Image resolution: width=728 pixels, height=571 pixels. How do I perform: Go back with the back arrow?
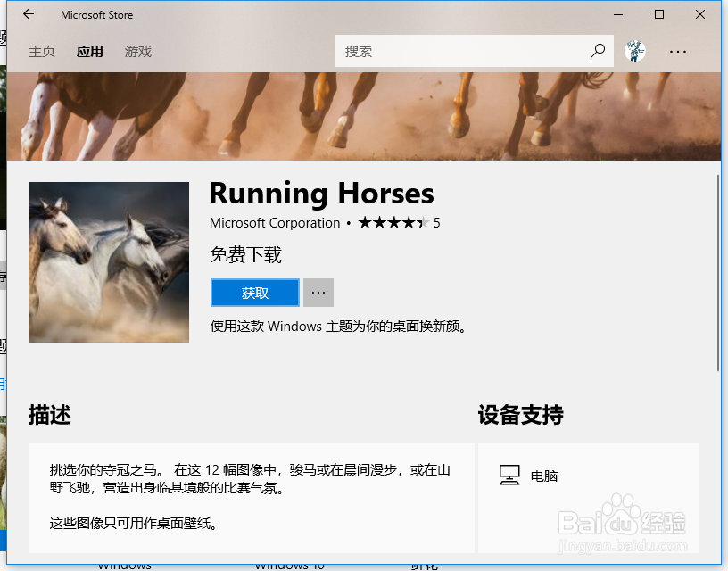click(x=29, y=14)
